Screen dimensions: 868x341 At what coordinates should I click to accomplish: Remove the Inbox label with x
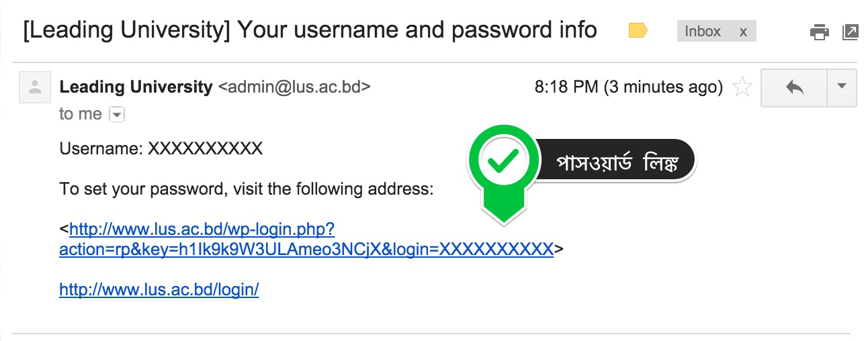point(743,32)
